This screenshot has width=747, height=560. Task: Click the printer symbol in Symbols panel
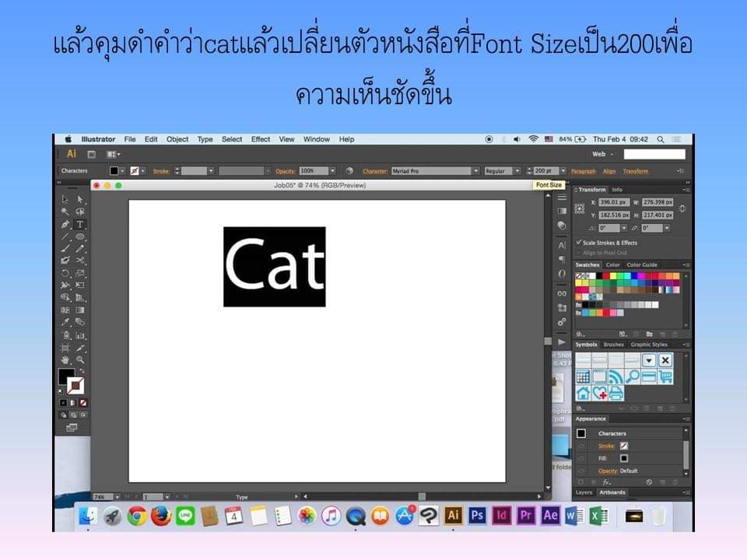coord(615,394)
